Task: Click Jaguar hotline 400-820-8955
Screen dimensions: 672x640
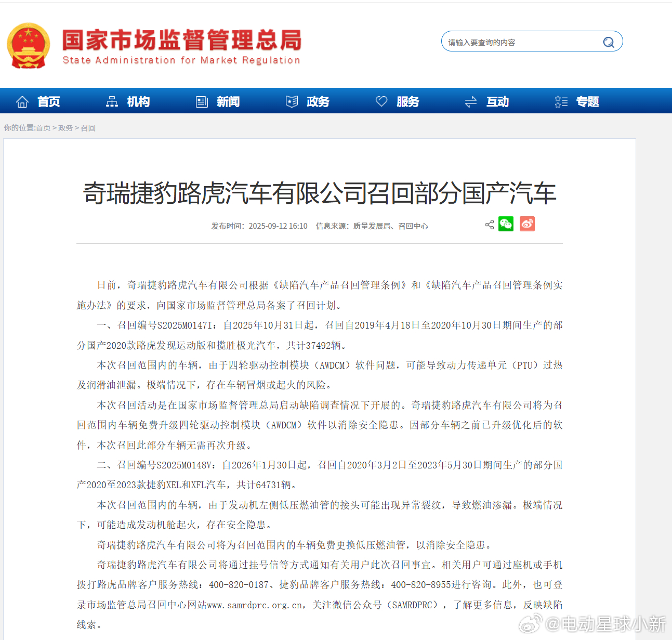Action: click(421, 585)
